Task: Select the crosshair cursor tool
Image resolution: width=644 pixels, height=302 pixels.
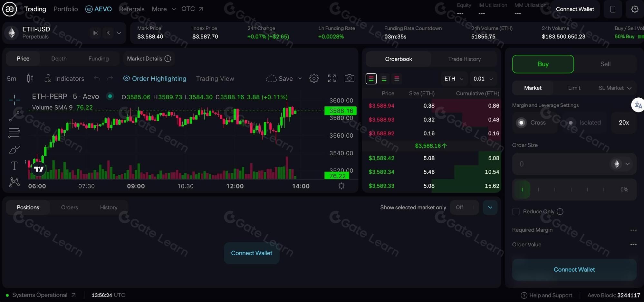Action: click(14, 100)
